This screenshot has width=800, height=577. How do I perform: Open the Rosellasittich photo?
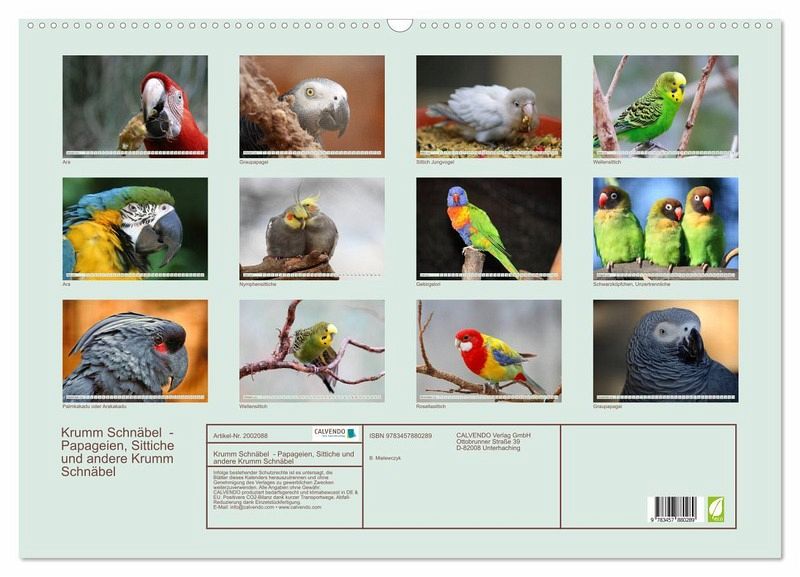pos(489,351)
